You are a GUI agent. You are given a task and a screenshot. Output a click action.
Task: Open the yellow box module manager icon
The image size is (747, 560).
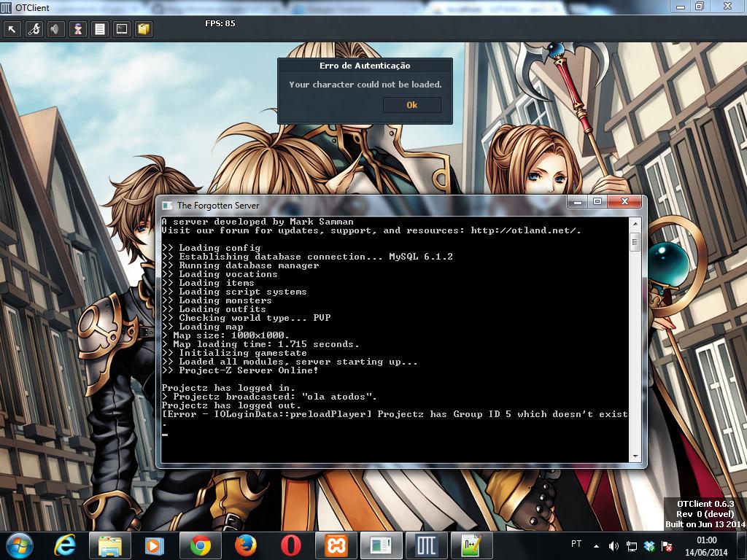coord(144,29)
